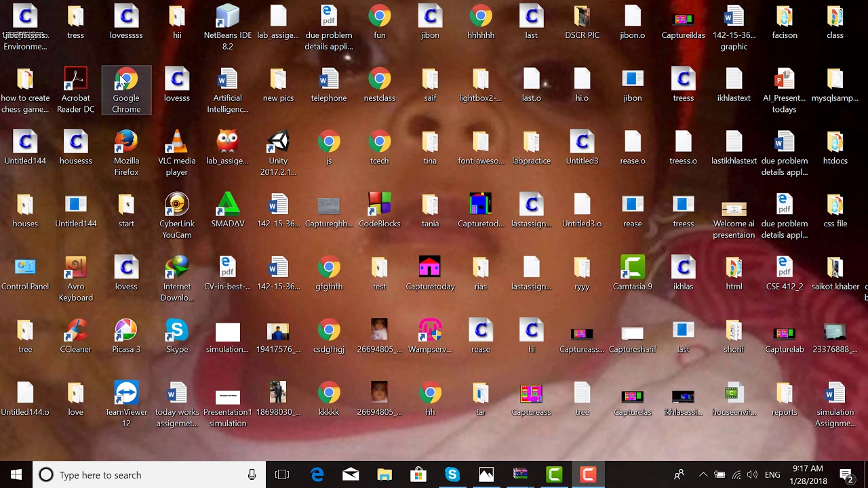Screen dimensions: 868x488
Task: Show hidden system tray icons
Action: 703,474
